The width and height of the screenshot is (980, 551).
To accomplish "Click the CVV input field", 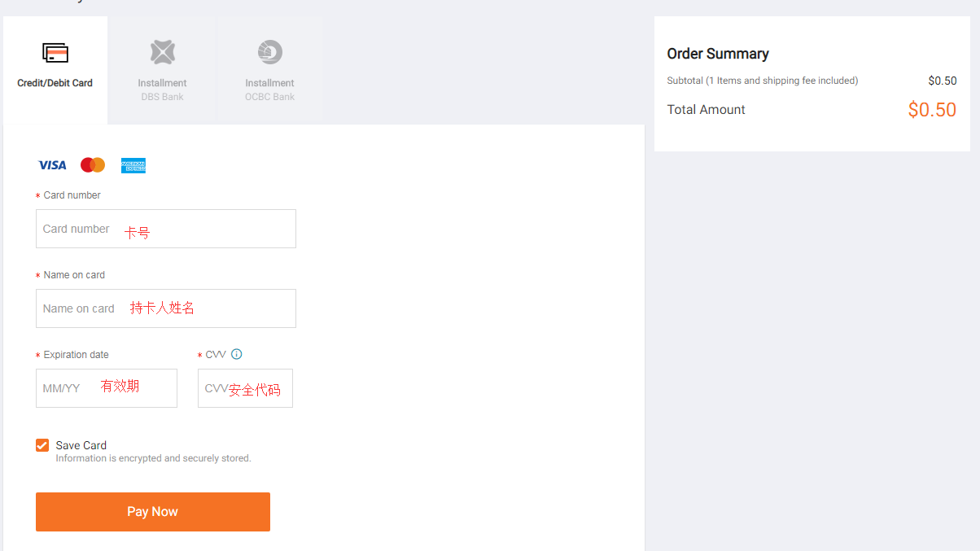I will point(245,388).
